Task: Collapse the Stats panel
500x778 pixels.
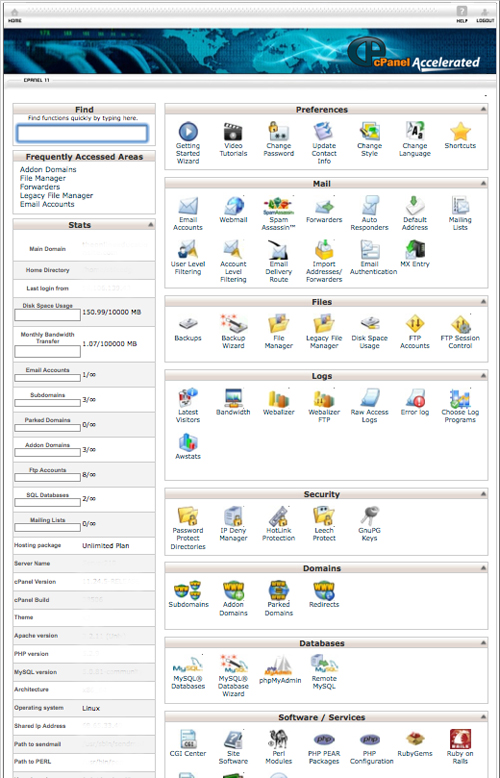Action: (150, 225)
